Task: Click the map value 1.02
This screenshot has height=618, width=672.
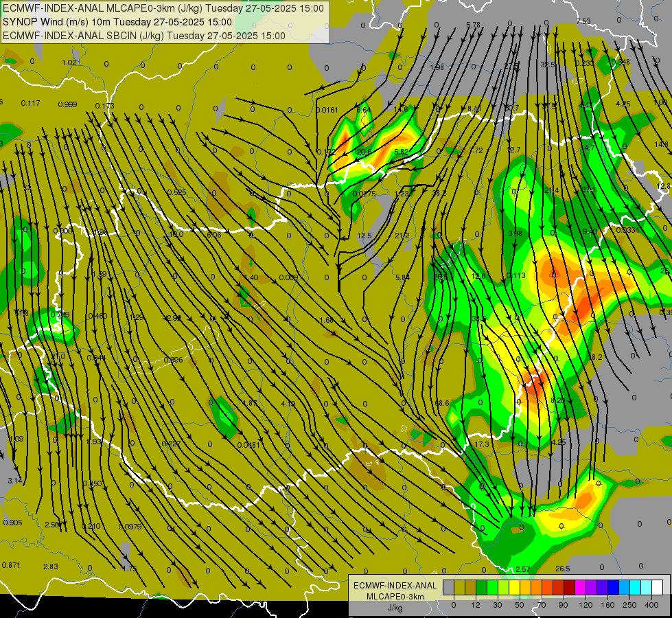Action: click(69, 62)
